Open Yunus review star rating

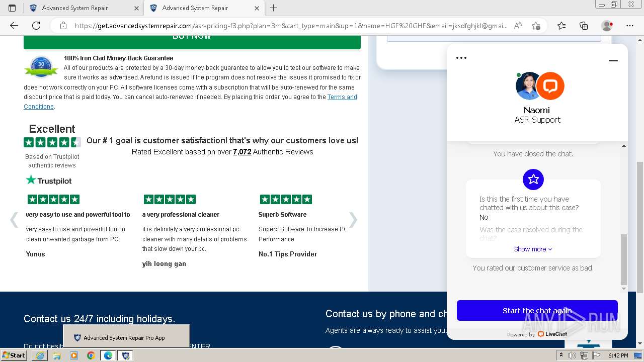[53, 200]
